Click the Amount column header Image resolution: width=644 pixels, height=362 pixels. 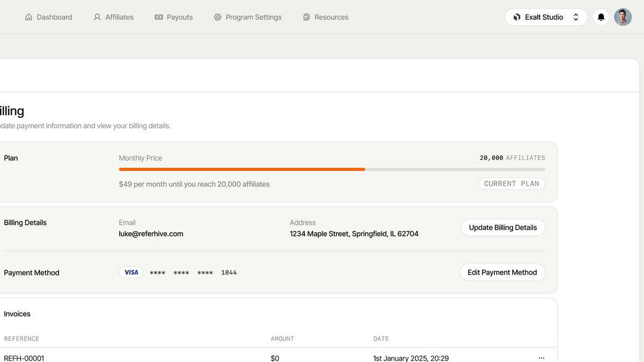point(282,339)
